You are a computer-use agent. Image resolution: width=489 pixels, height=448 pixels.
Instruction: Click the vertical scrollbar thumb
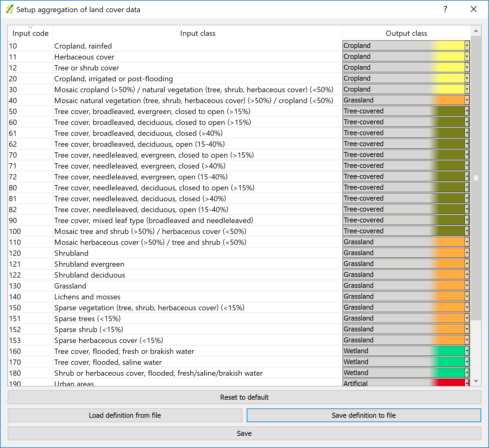tap(476, 178)
